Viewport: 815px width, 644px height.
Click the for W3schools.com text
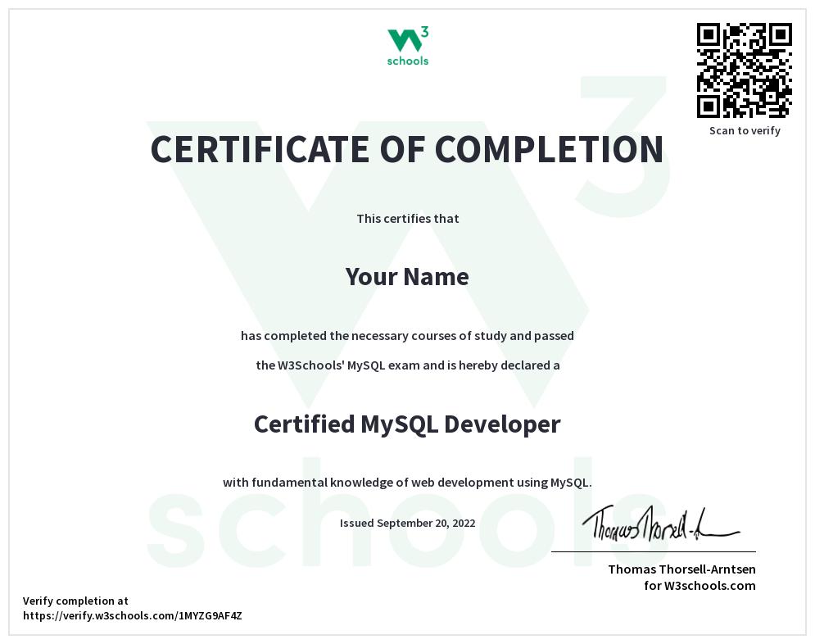[x=700, y=586]
